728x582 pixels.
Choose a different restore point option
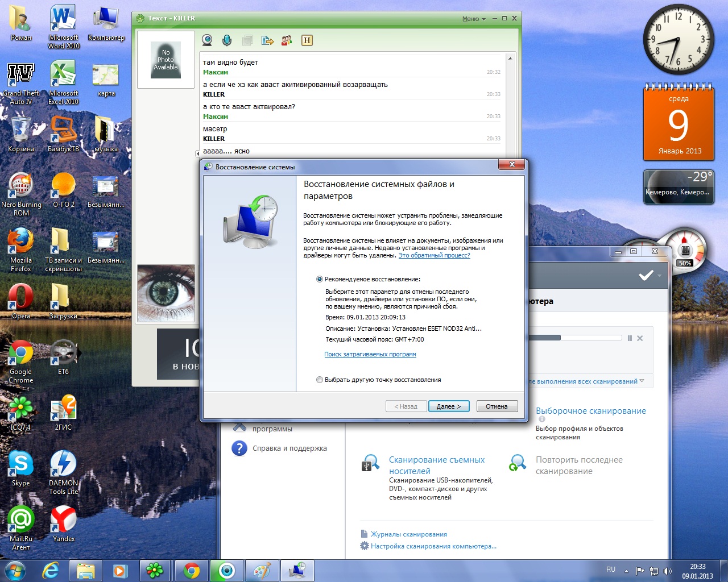coord(320,380)
